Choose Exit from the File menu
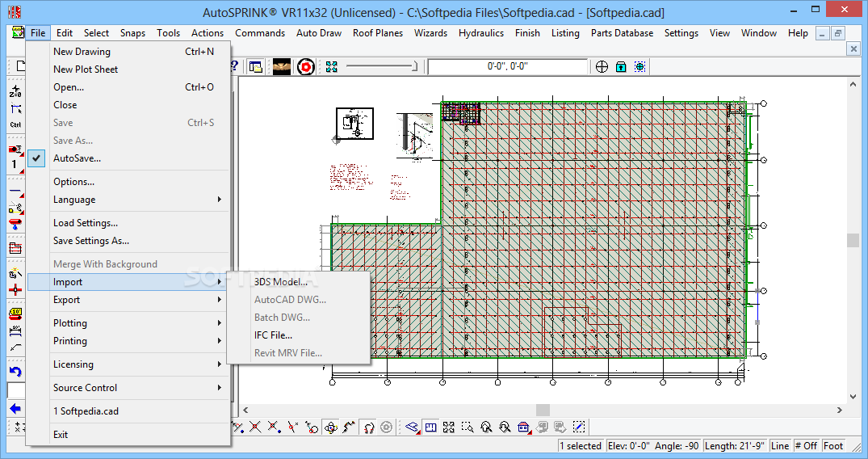 128,435
